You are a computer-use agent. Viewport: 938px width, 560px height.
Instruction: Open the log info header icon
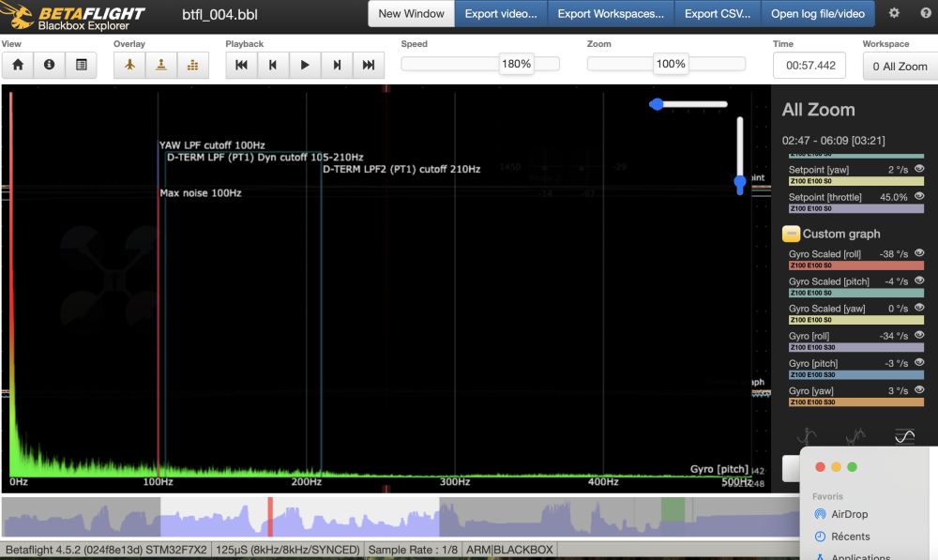tap(49, 65)
